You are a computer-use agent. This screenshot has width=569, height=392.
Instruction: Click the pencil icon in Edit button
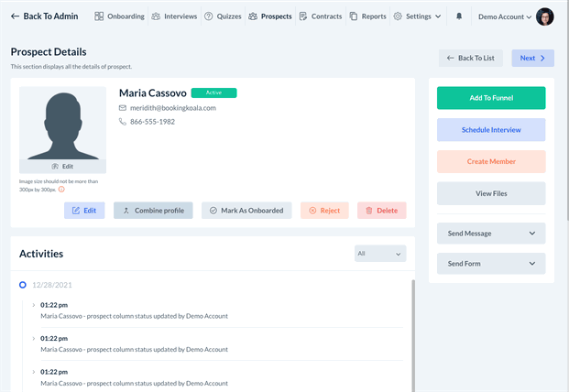point(76,211)
